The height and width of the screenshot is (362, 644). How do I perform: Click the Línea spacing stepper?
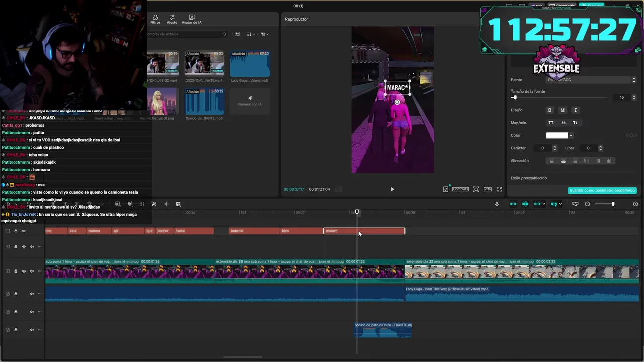point(600,148)
